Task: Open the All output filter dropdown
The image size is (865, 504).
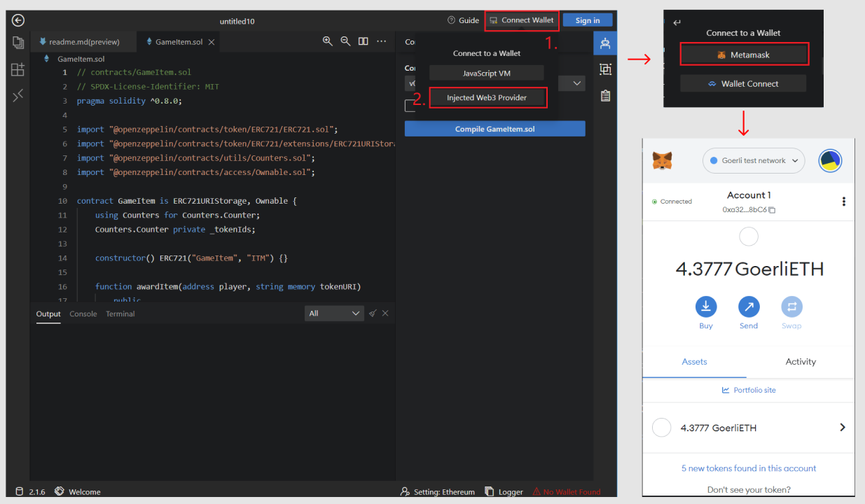Action: (x=334, y=314)
